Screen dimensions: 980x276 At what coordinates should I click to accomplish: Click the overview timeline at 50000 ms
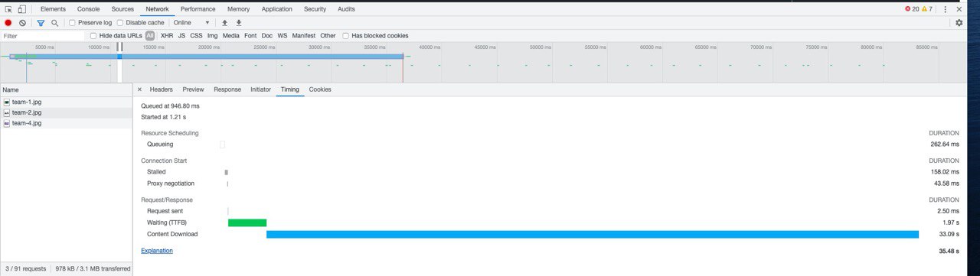[541, 47]
